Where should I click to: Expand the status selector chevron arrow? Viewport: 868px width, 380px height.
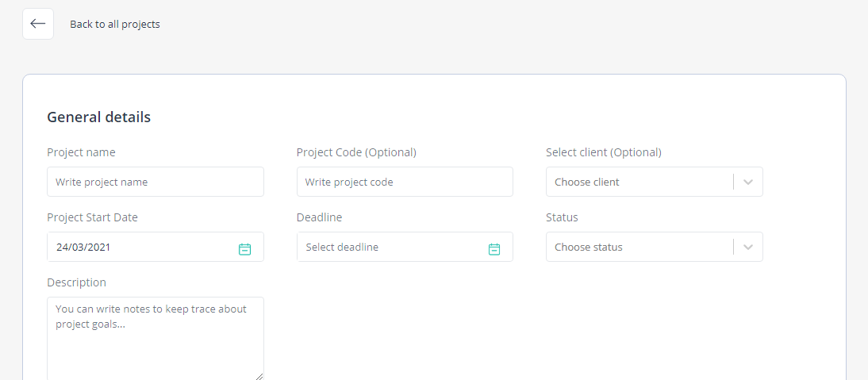point(748,248)
